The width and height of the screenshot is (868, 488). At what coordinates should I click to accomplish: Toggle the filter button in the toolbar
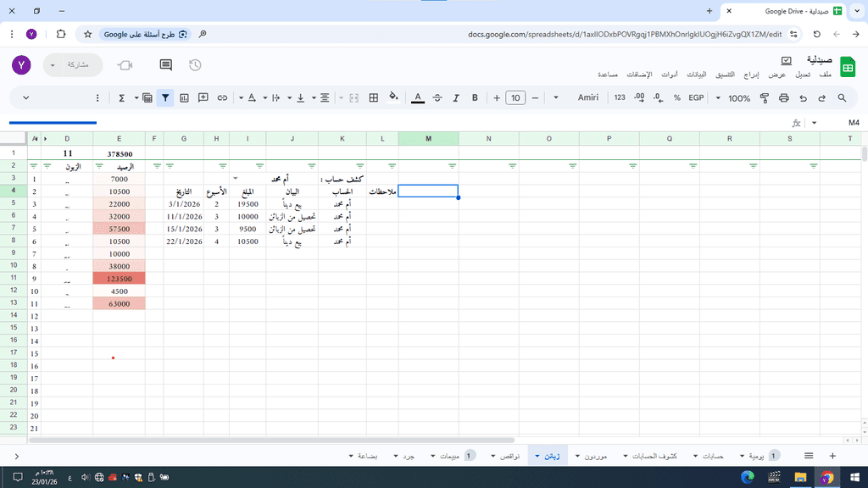click(165, 98)
